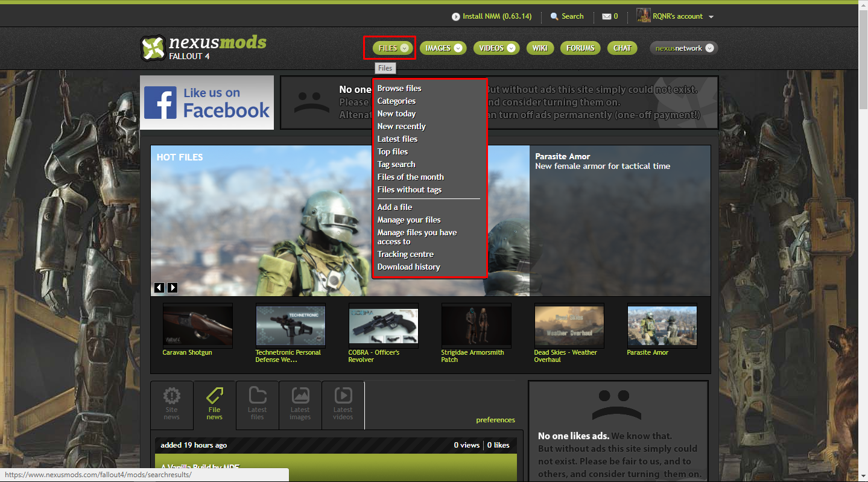Click the RQNR account avatar
Screen dimensions: 868x482
pos(644,16)
